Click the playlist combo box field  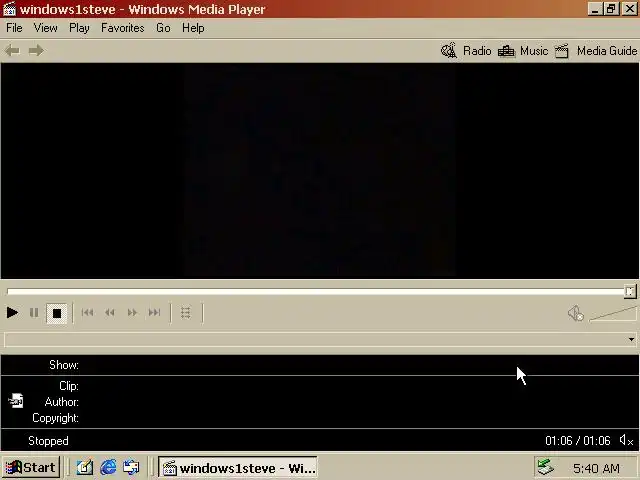click(x=320, y=339)
